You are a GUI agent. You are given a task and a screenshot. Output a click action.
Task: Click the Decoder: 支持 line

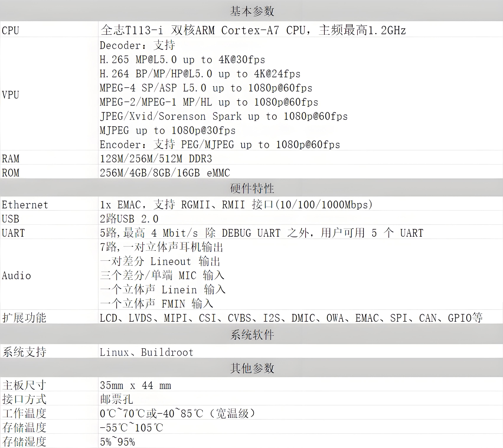[137, 45]
